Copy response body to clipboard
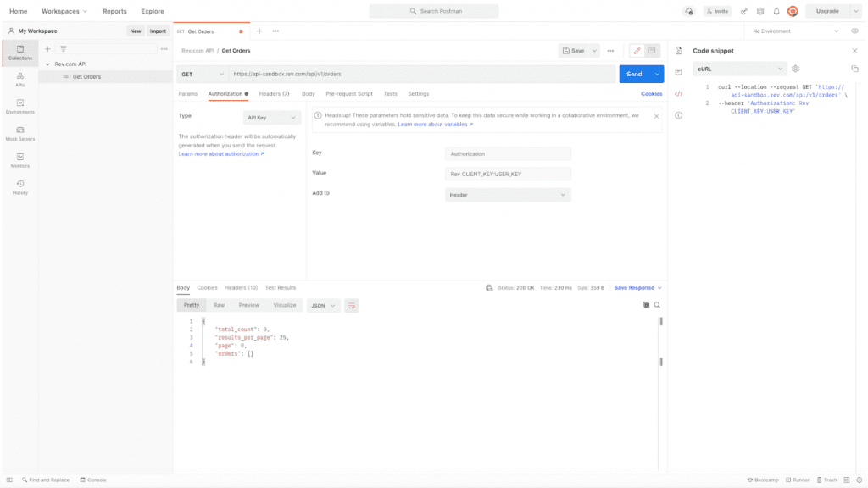This screenshot has width=868, height=488. point(646,305)
